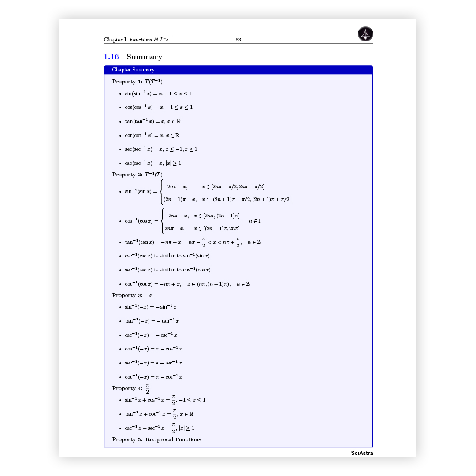The image size is (476, 476).
Task: Select the Property 1 heading
Action: pyautogui.click(x=138, y=82)
